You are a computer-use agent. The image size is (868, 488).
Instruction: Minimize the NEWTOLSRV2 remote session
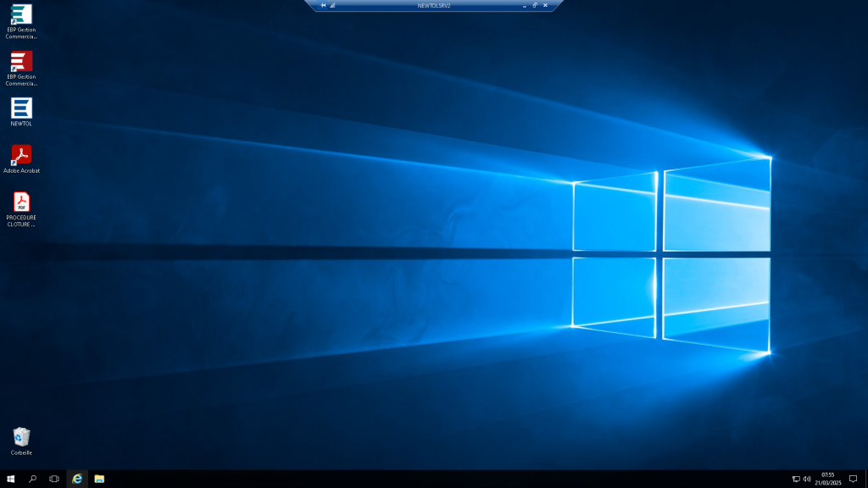coord(524,5)
